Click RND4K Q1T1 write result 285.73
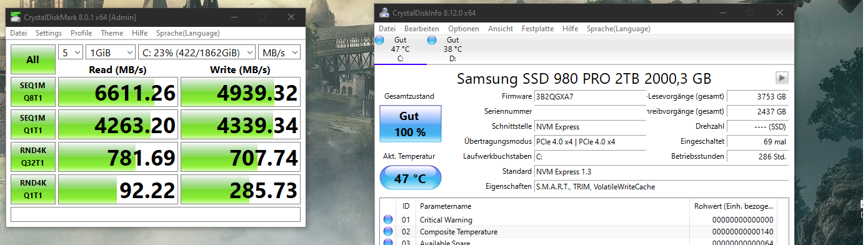The image size is (868, 245). pos(241,189)
